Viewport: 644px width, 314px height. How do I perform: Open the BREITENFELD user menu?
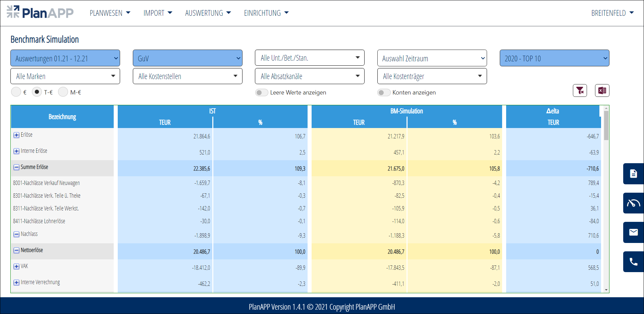[612, 13]
